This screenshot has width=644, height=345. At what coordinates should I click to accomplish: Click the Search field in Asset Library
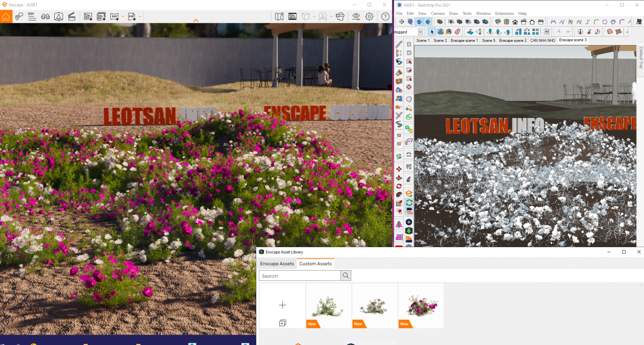300,276
